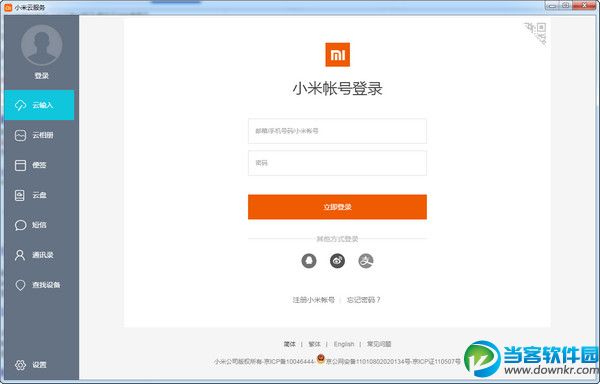Viewport: 600px width, 384px height.
Task: Log in with the Alipay icon
Action: pyautogui.click(x=366, y=261)
